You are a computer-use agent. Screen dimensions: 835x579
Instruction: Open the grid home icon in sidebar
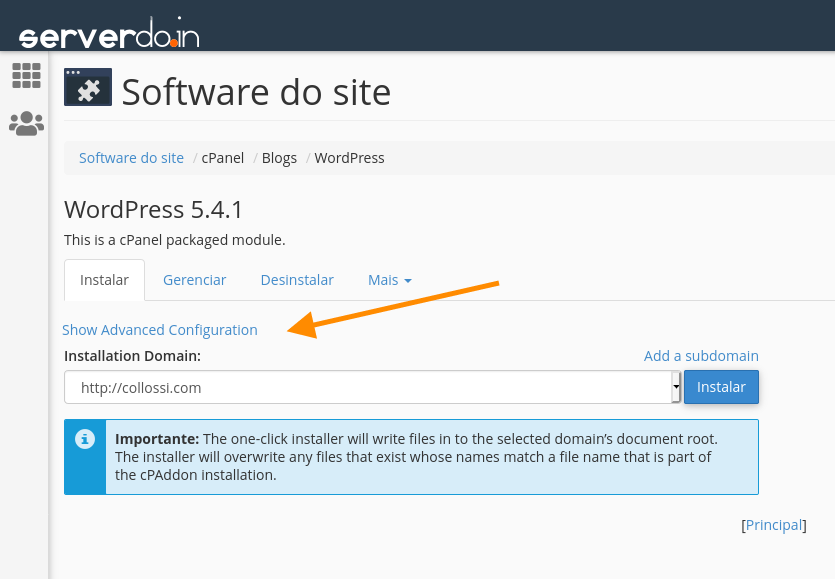26,76
